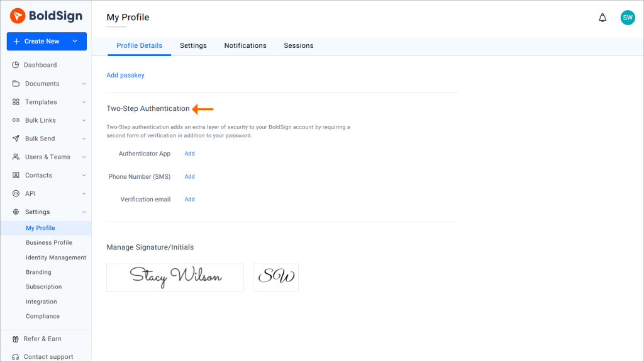Click the BoldSign logo icon
The width and height of the screenshot is (644, 362).
coord(18,16)
